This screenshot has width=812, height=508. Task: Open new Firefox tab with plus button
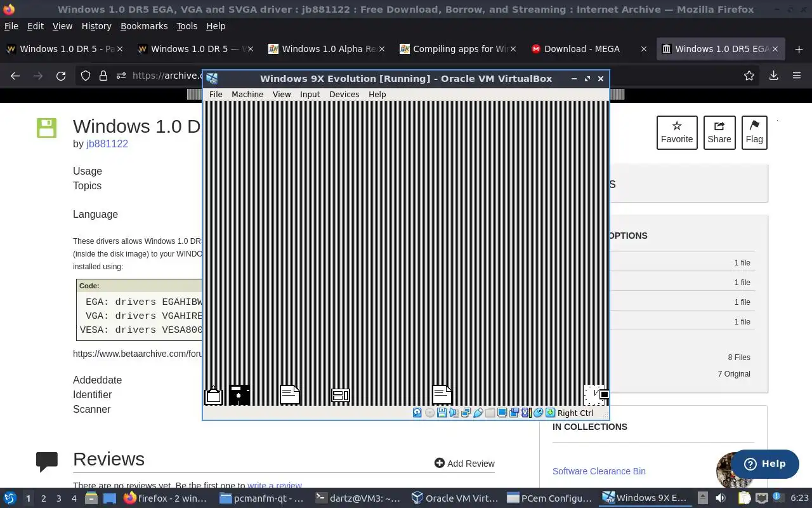pos(797,49)
